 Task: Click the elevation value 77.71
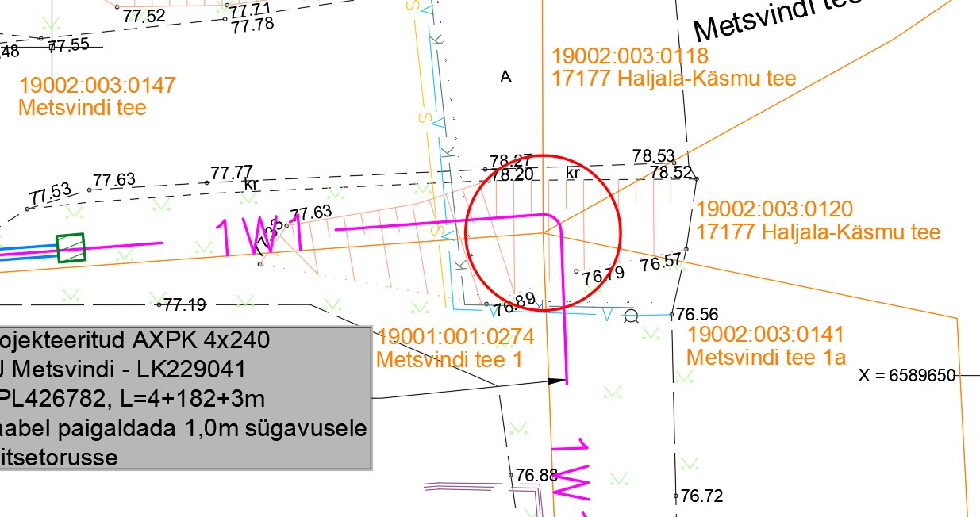[250, 10]
